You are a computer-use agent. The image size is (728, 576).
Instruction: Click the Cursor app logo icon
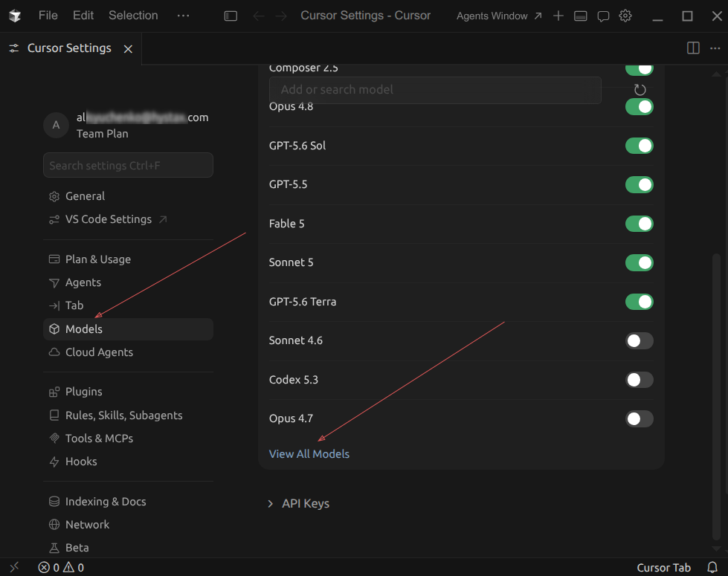[x=15, y=16]
